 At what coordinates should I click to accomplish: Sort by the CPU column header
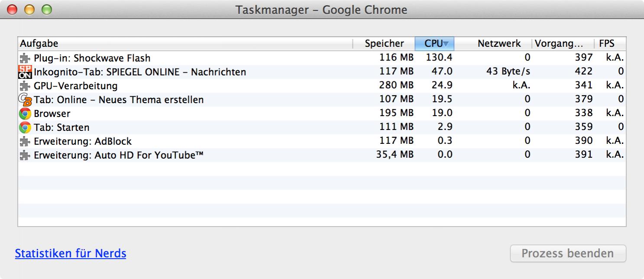pos(434,44)
